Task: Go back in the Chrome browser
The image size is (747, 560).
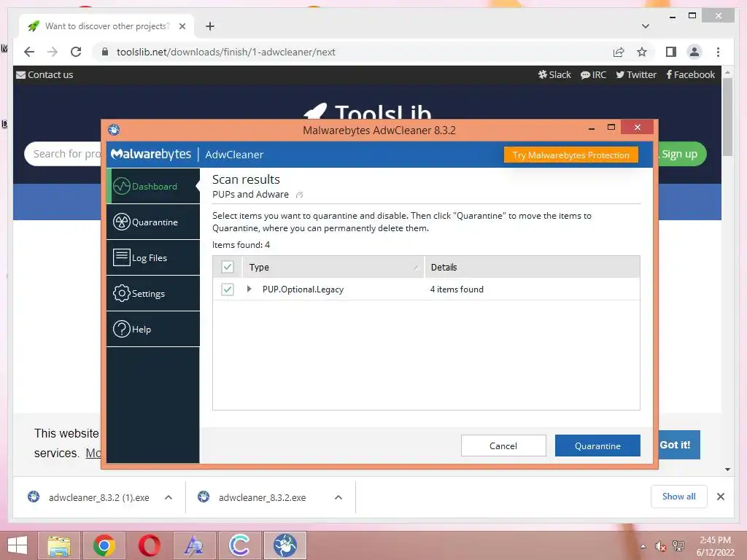Action: [29, 52]
